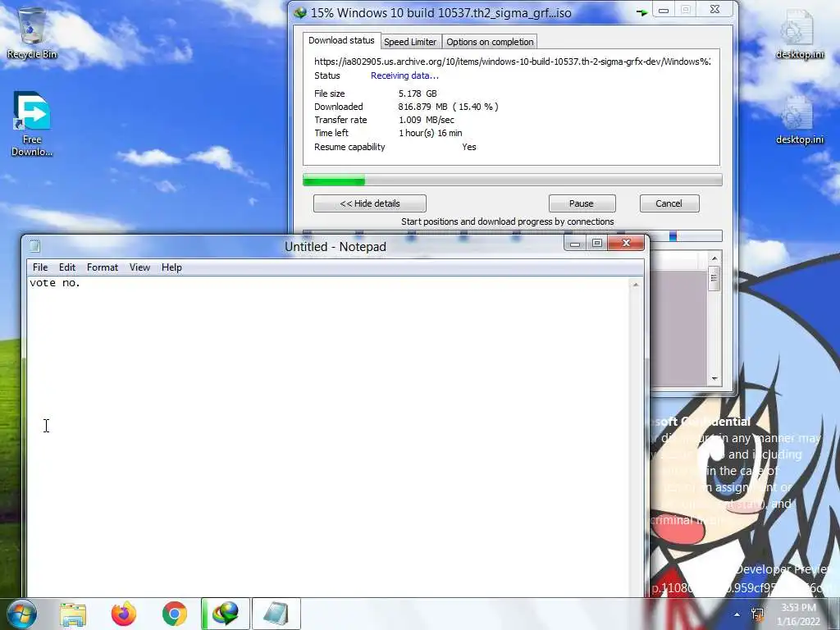
Task: Click the connections list scroll down arrow
Action: click(x=714, y=378)
